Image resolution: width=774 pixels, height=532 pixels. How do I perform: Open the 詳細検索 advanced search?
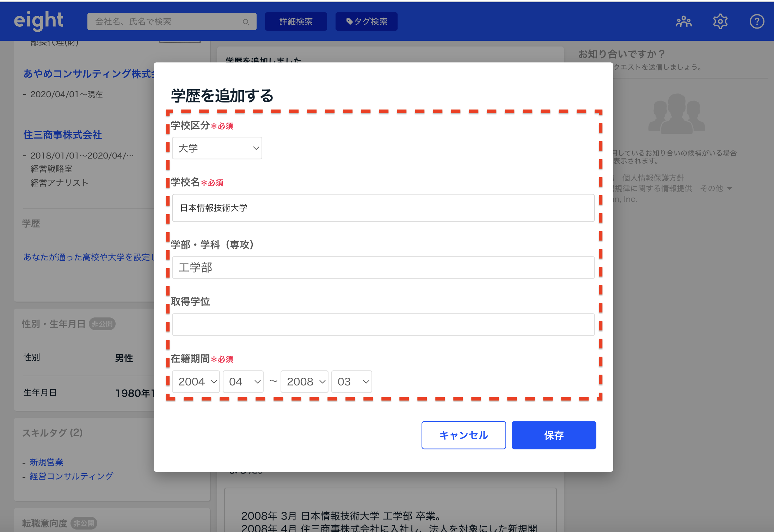[x=296, y=22]
